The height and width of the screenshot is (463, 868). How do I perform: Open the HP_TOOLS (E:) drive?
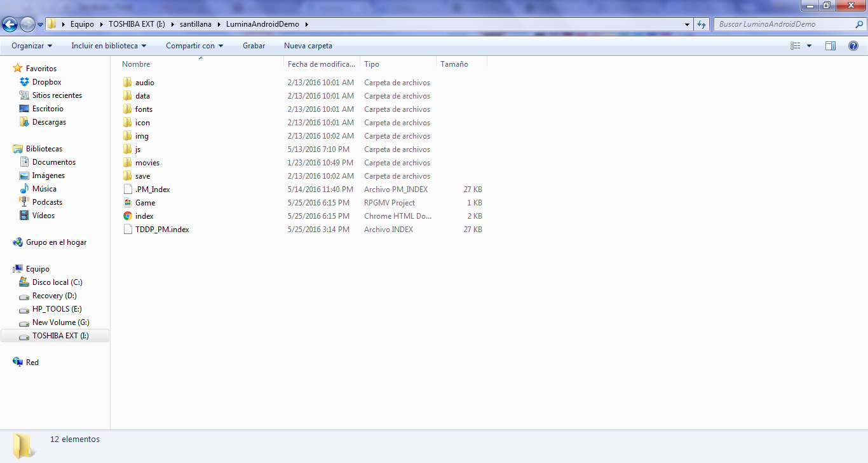[57, 309]
